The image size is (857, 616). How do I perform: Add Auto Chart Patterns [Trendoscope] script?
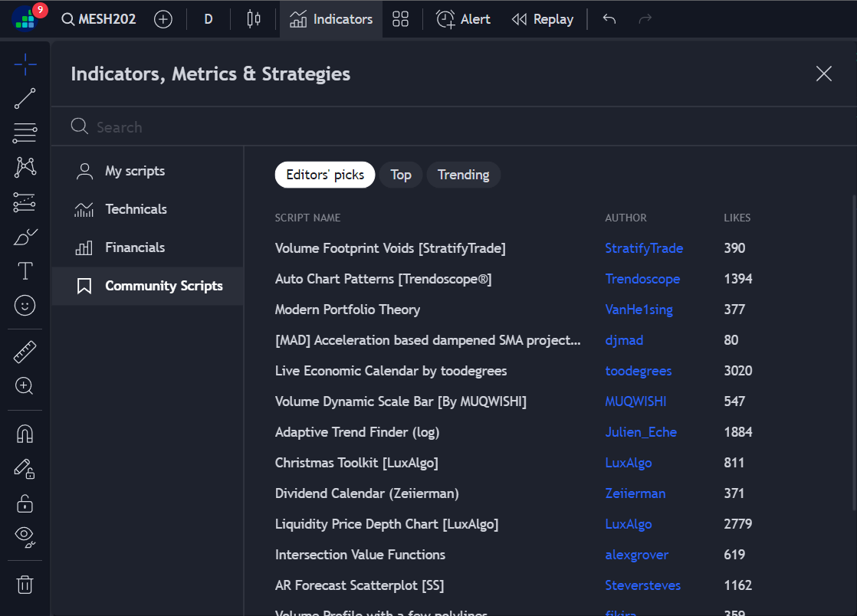pyautogui.click(x=383, y=279)
